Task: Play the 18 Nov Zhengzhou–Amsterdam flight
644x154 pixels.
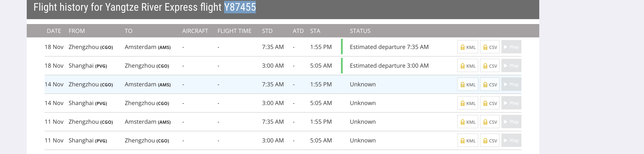Action: [x=511, y=47]
